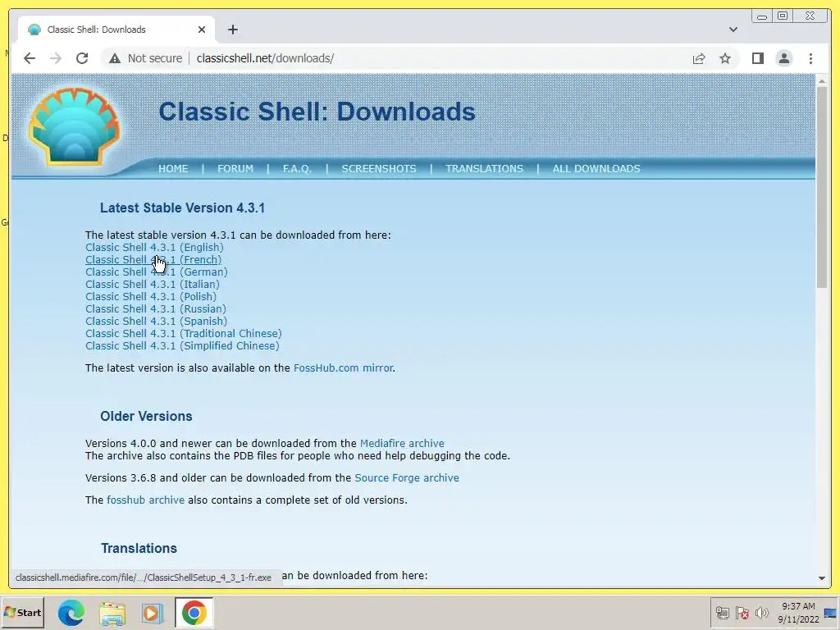Download Classic Shell 4.3.1 (Russian)
The height and width of the screenshot is (630, 840).
coord(156,309)
